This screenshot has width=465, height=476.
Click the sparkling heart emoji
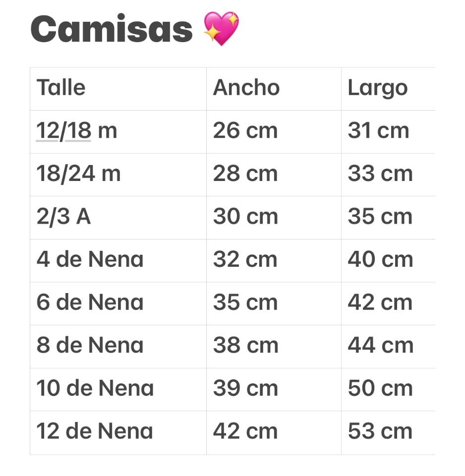point(222,29)
